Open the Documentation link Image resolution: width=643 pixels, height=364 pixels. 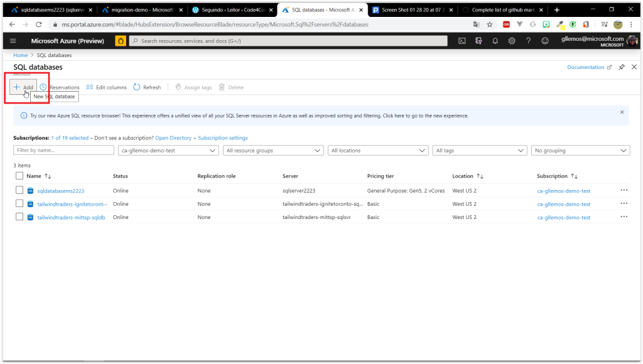click(589, 67)
